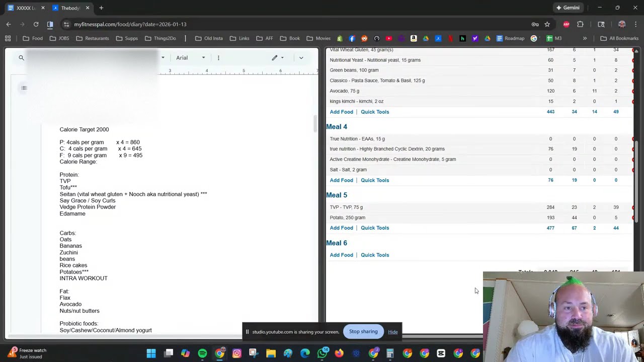The width and height of the screenshot is (644, 362).
Task: Stop sharing the screen
Action: [x=363, y=331]
